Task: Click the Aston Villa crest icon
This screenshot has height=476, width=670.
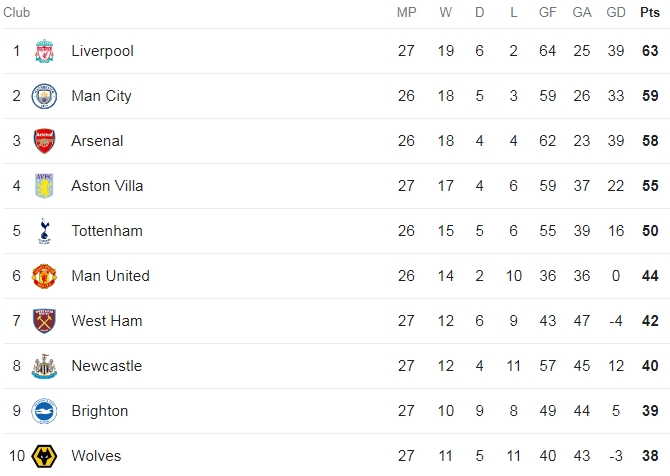Action: [x=44, y=186]
